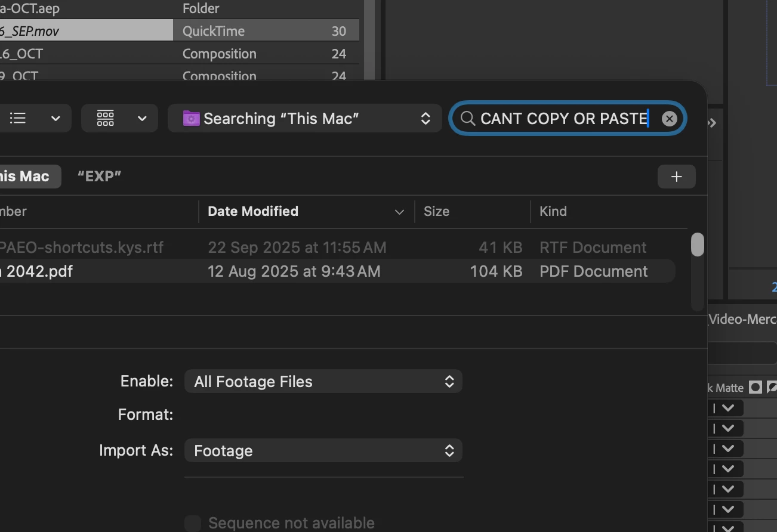The width and height of the screenshot is (777, 532).
Task: Click the Track Matte circle icon
Action: (x=756, y=388)
